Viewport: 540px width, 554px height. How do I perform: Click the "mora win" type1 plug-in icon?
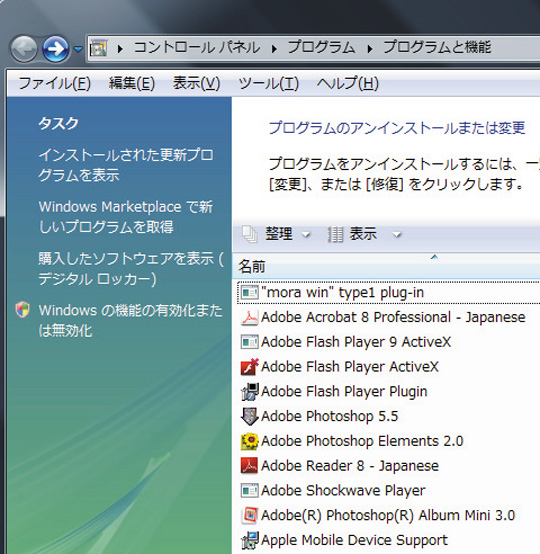pyautogui.click(x=250, y=293)
